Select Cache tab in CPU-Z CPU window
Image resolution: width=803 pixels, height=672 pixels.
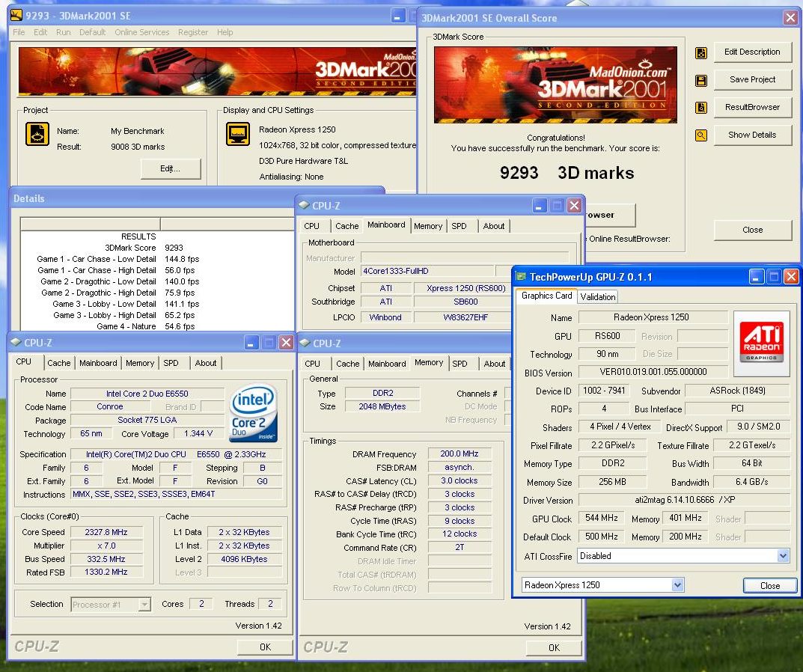click(x=59, y=363)
